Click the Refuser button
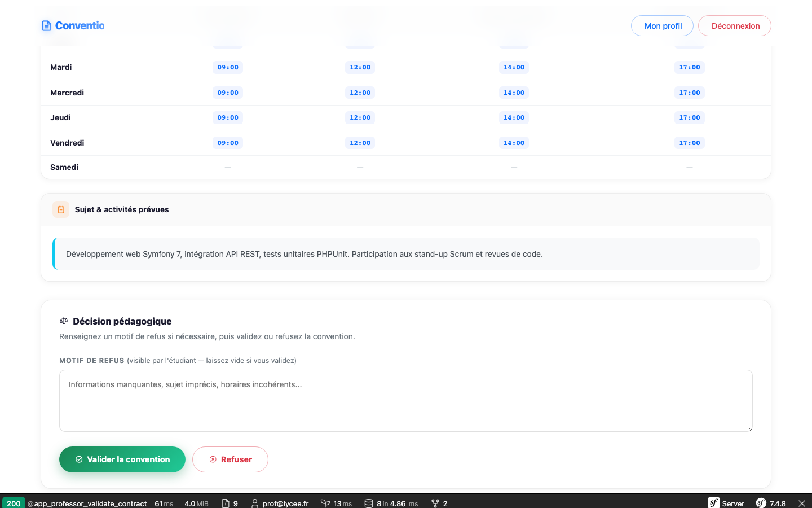Image resolution: width=812 pixels, height=508 pixels. click(230, 459)
